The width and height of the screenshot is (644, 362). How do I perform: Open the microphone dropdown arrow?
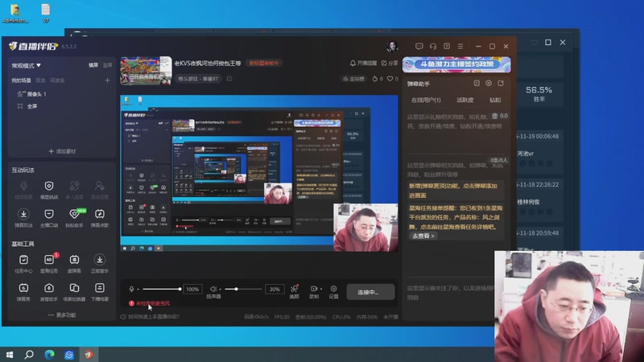138,290
